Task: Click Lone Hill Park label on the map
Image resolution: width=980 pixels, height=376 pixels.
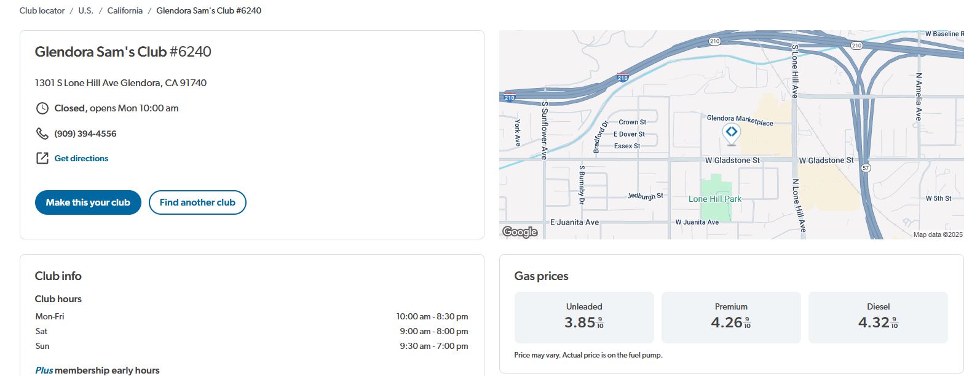Action: 715,199
